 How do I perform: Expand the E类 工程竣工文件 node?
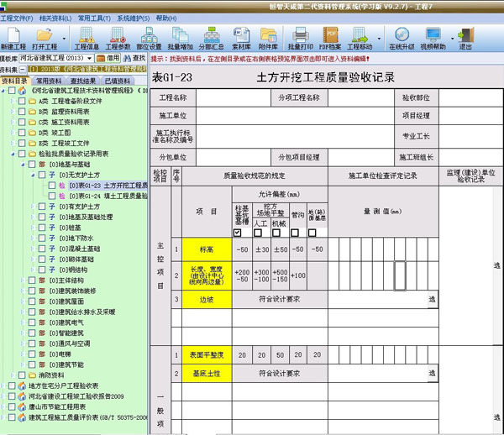coord(13,144)
